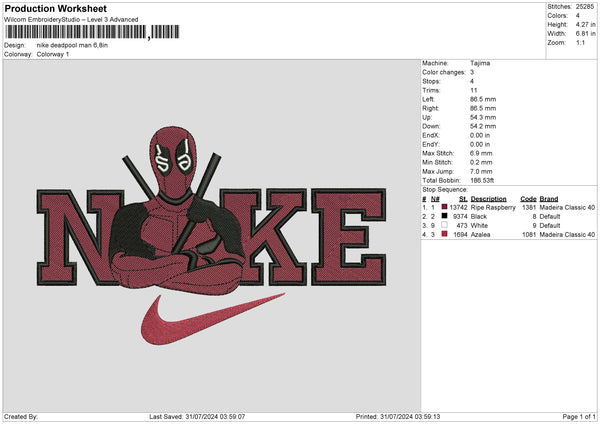
Task: Click the Stitches value 25285
Action: point(585,7)
